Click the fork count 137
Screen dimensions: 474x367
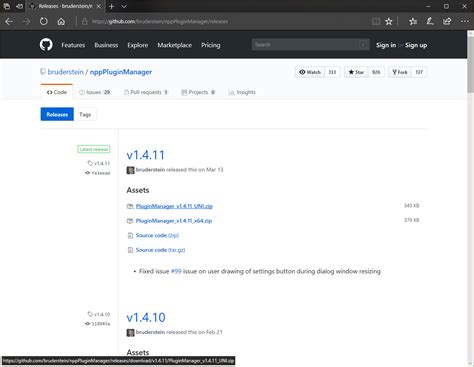[419, 72]
